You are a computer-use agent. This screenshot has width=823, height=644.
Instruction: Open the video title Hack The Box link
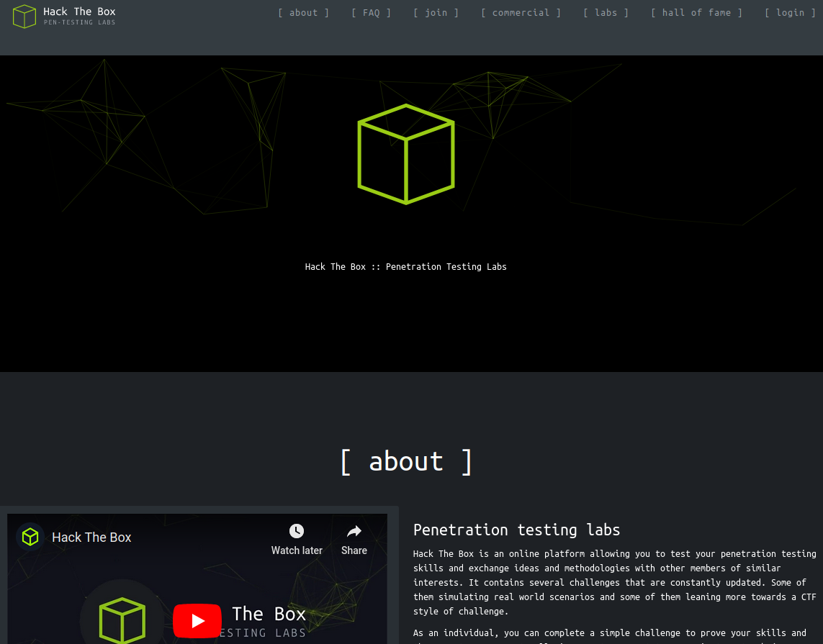click(x=91, y=537)
